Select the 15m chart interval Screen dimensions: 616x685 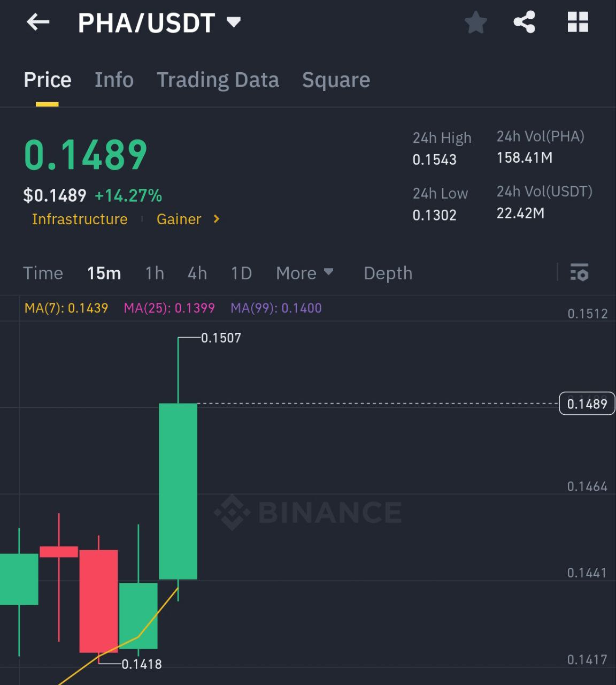(x=104, y=273)
